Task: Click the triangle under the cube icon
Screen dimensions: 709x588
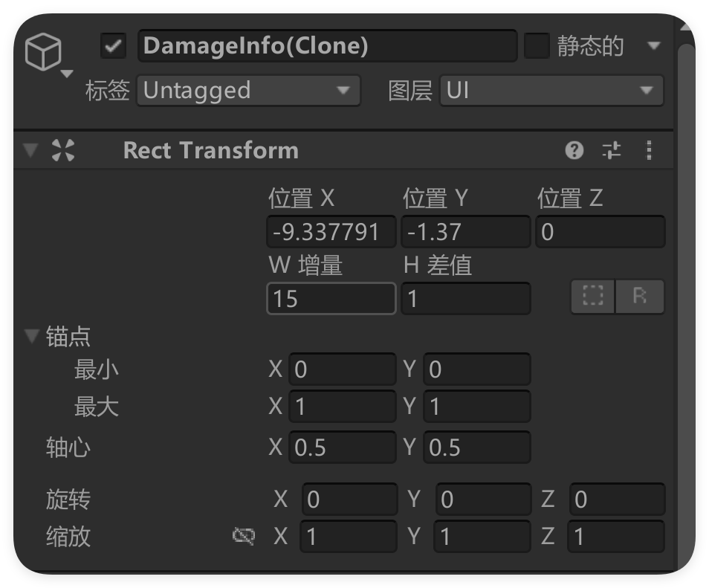Action: coord(68,74)
